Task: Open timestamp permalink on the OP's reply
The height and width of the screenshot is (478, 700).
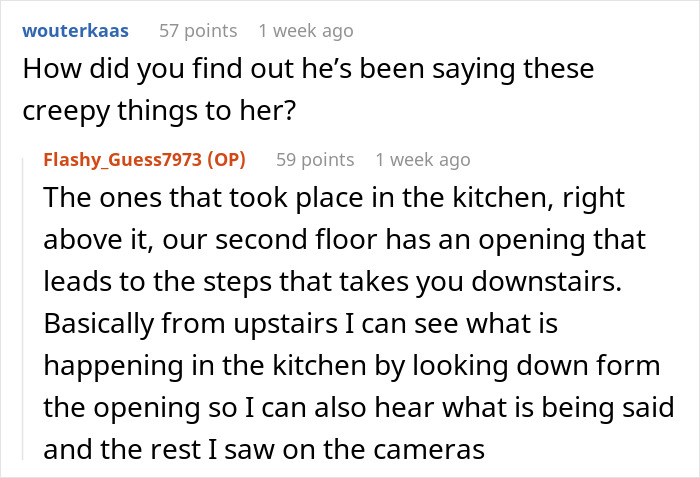Action: tap(422, 159)
